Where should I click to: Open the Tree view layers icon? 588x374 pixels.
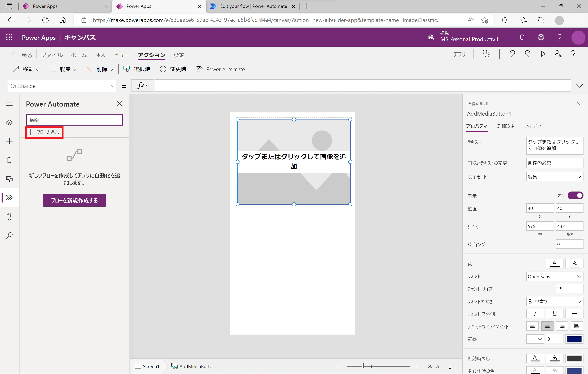tap(9, 122)
